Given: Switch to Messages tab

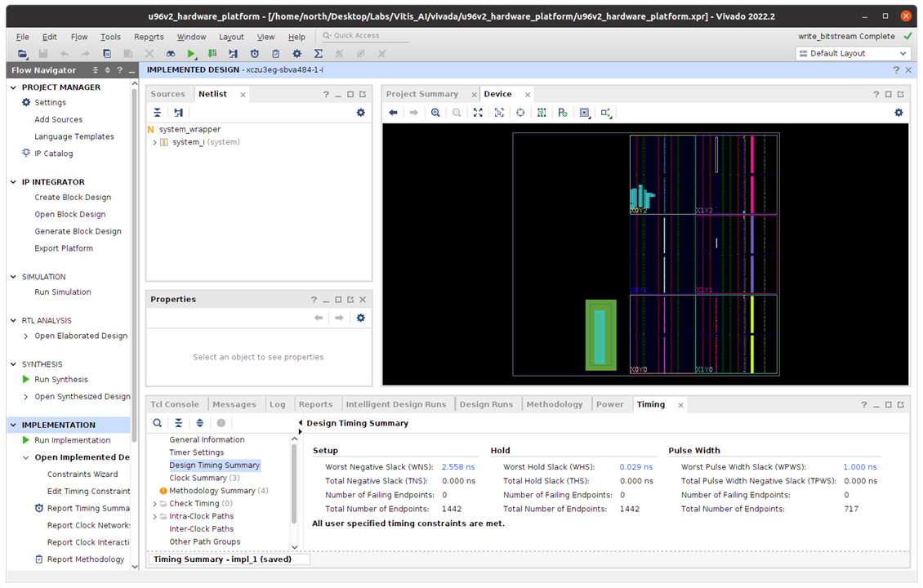Looking at the screenshot, I should point(234,404).
